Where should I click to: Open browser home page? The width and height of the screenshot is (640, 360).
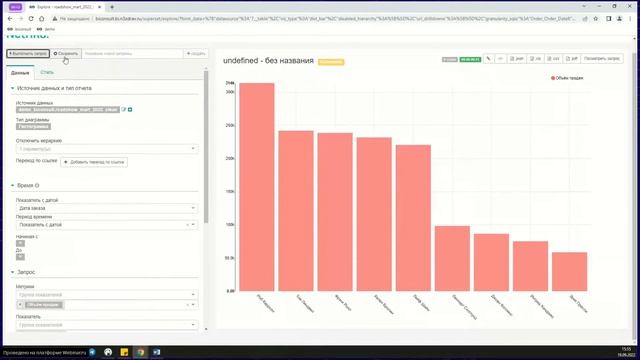[x=42, y=19]
